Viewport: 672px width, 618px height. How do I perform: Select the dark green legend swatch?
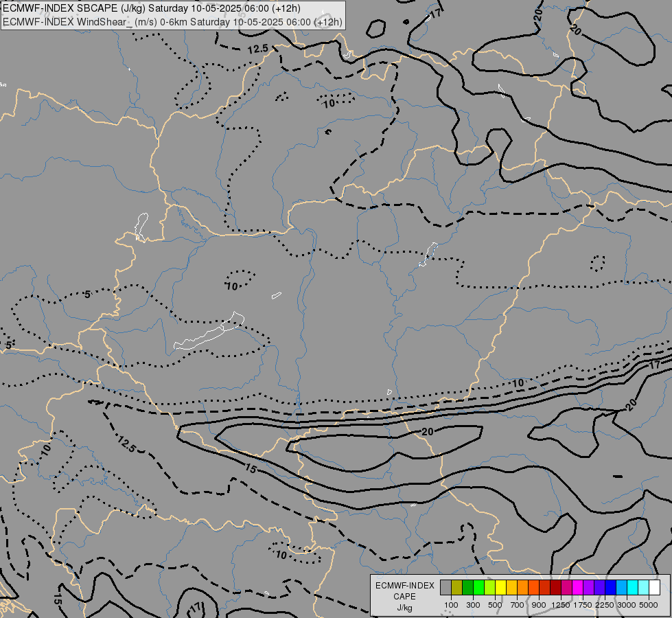pyautogui.click(x=468, y=587)
